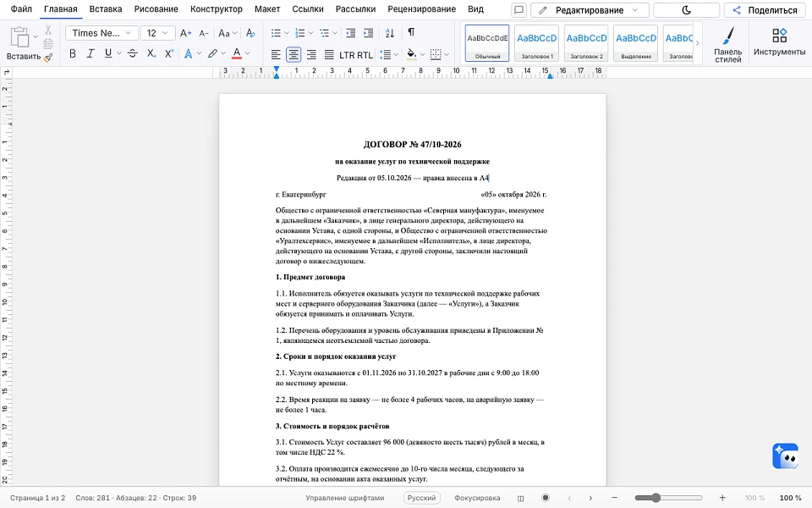Viewport: 812px width, 508px height.
Task: Justify paragraph text
Action: 329,54
